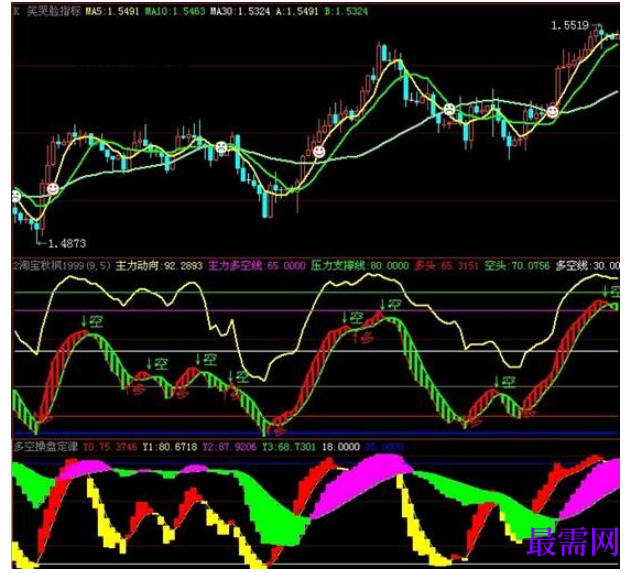Click the 多头:65.3151 readout
The image size is (638, 573).
click(x=446, y=266)
